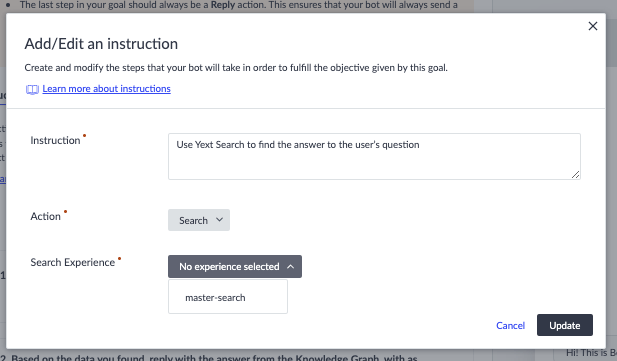
Task: Click the Hi! This is chat message
Action: tap(591, 353)
